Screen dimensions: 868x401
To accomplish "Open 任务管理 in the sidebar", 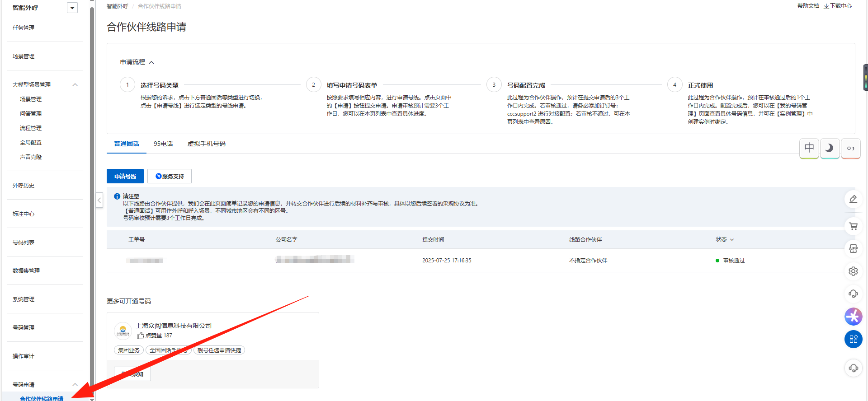I will point(24,28).
